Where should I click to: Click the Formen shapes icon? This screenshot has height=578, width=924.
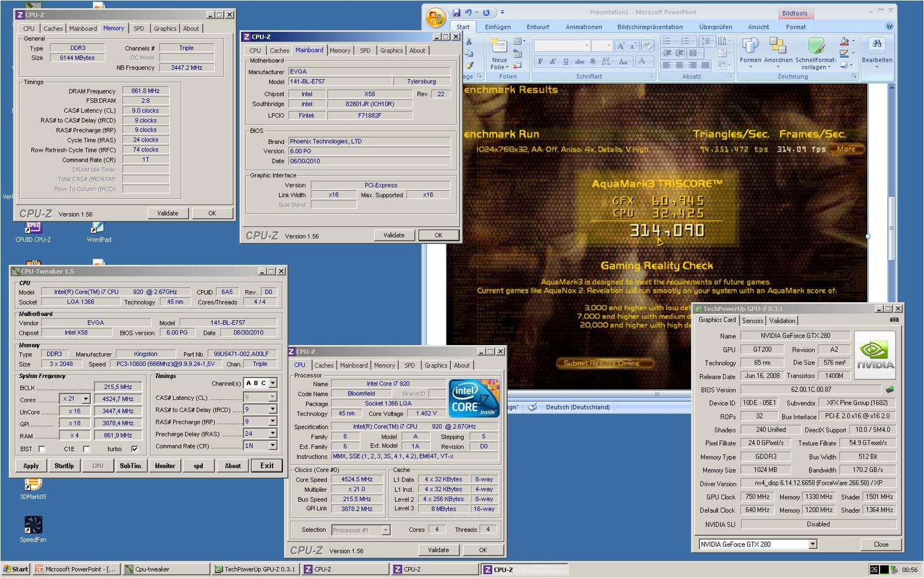(750, 46)
